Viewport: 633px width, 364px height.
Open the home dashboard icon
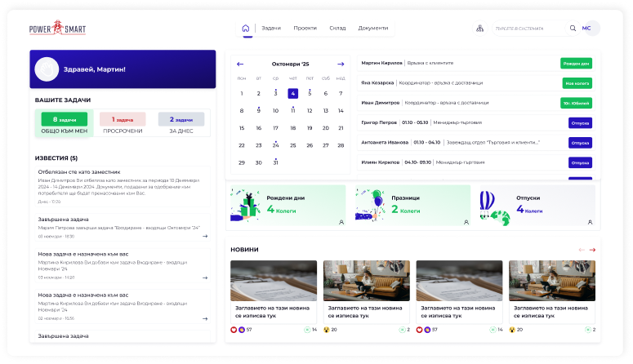click(x=246, y=29)
